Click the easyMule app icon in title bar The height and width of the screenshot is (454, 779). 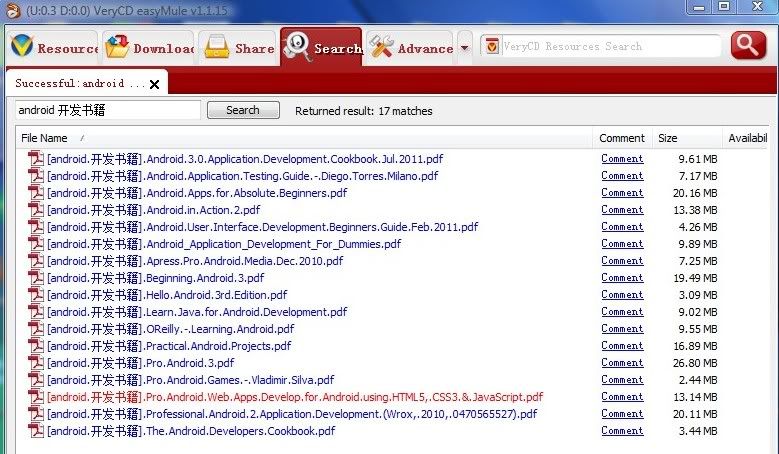tap(13, 10)
